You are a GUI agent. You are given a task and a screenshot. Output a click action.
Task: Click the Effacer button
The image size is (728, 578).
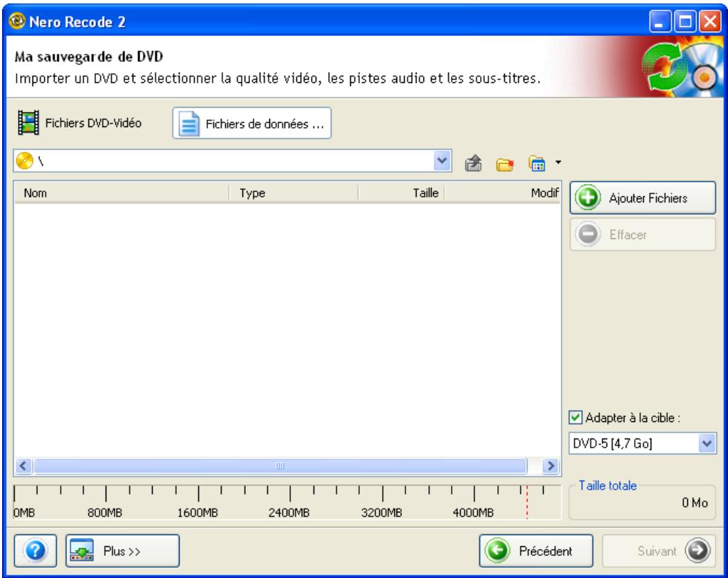(642, 235)
